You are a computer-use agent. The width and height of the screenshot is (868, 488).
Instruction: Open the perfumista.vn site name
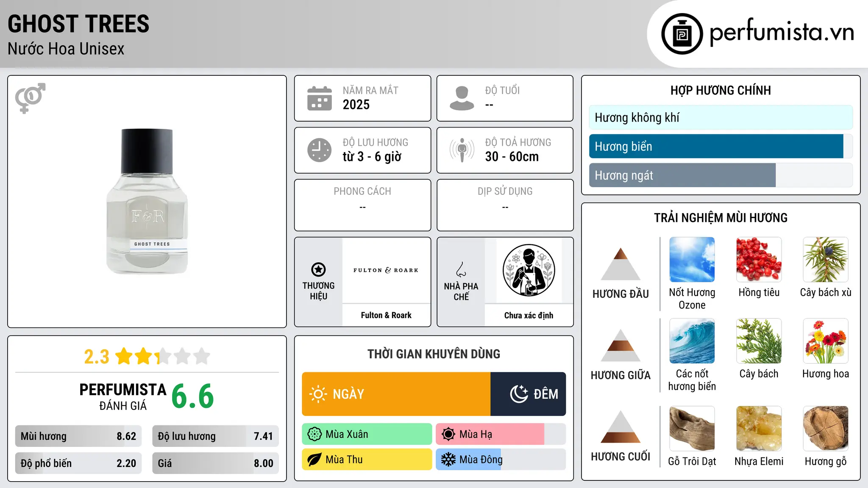(782, 32)
